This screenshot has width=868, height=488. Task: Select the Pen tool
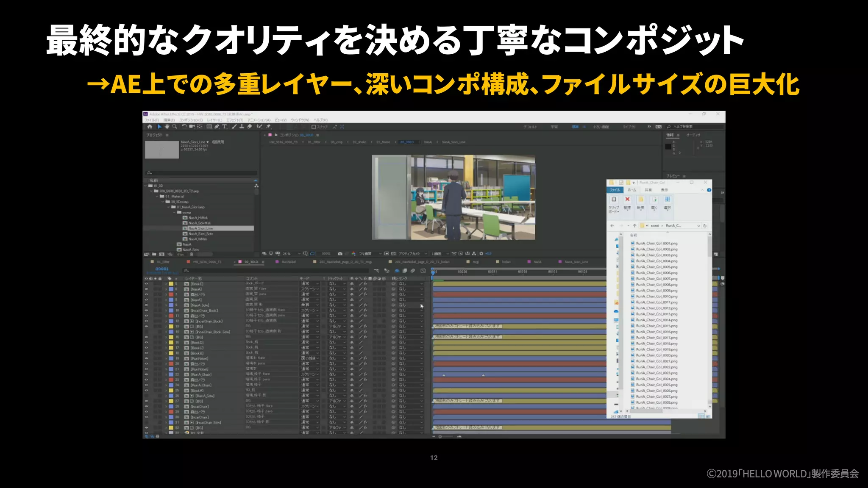pyautogui.click(x=217, y=127)
